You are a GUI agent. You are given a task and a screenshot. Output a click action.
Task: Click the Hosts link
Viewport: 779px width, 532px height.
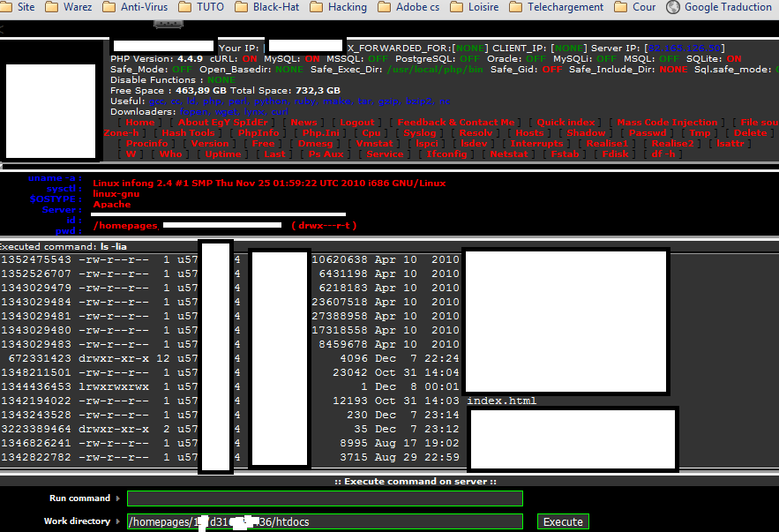[x=529, y=132]
